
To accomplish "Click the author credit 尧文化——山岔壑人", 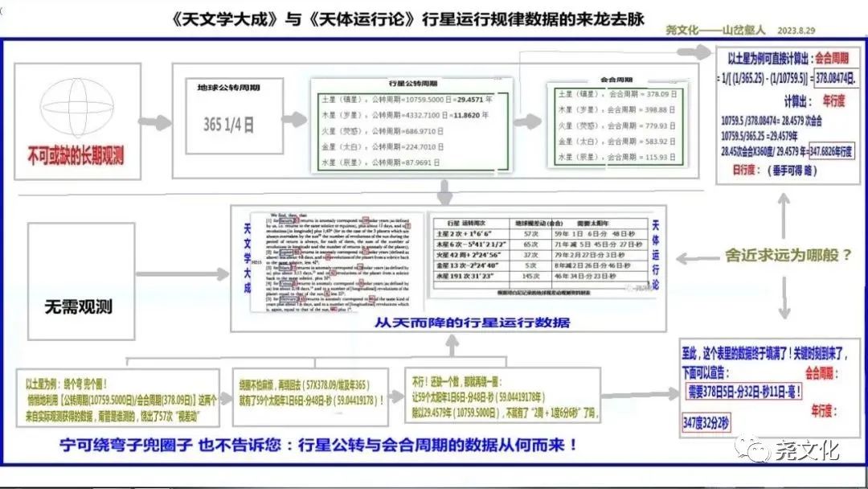I will click(715, 30).
